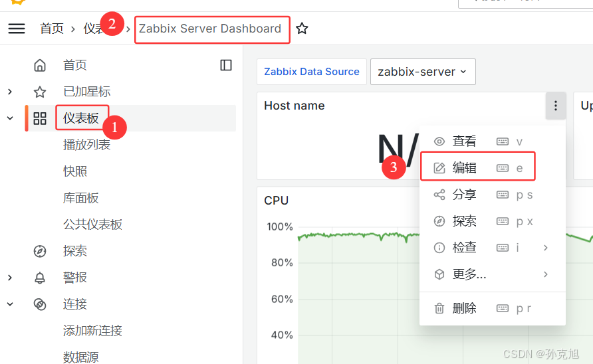This screenshot has width=593, height=364.
Task: Open 播放列表 in the sidebar
Action: (x=86, y=145)
